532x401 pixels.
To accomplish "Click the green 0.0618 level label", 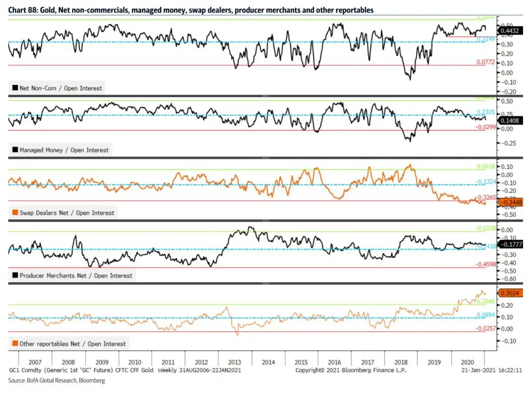I will tap(486, 166).
